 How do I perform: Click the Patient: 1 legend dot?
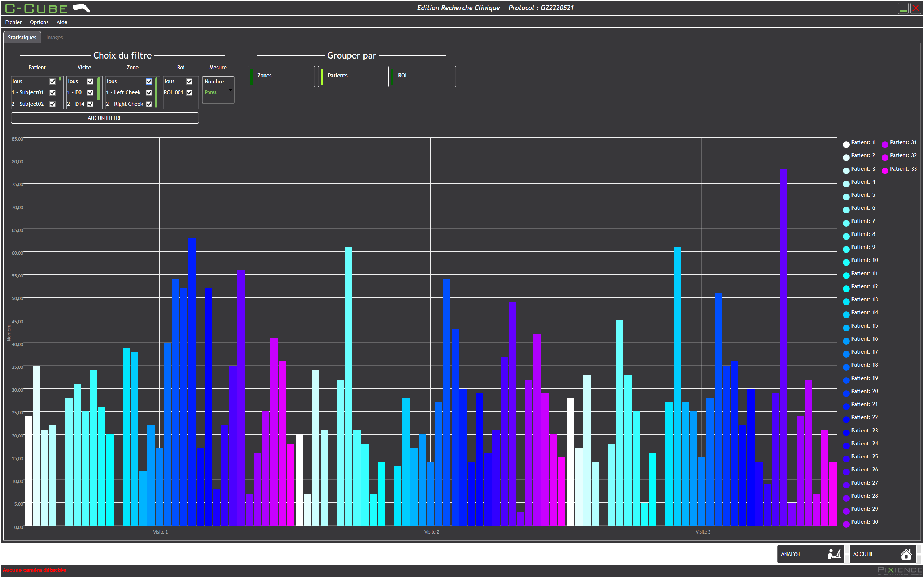tap(846, 144)
